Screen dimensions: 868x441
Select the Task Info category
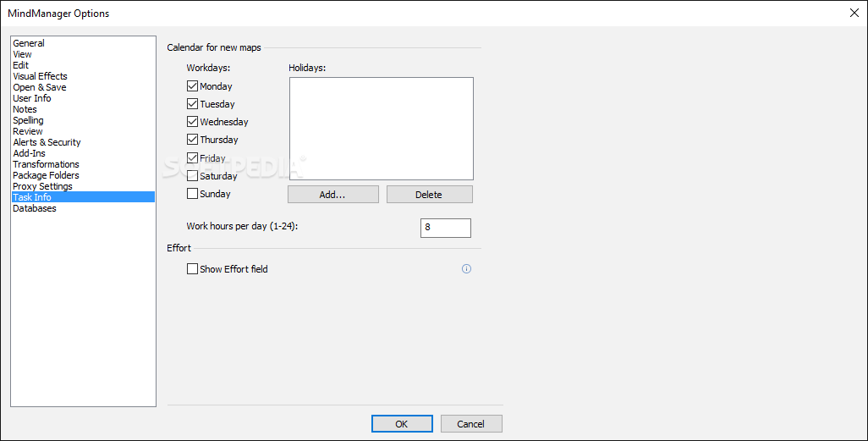click(x=83, y=197)
